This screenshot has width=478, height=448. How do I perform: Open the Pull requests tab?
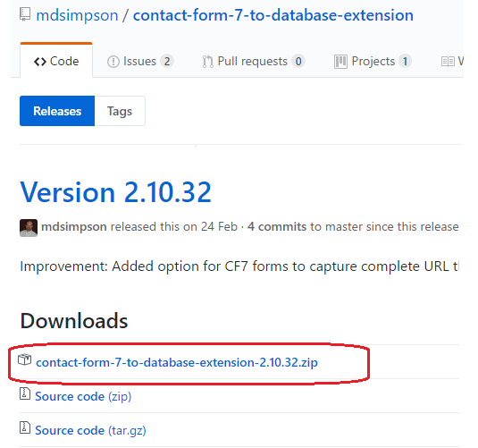pos(254,62)
